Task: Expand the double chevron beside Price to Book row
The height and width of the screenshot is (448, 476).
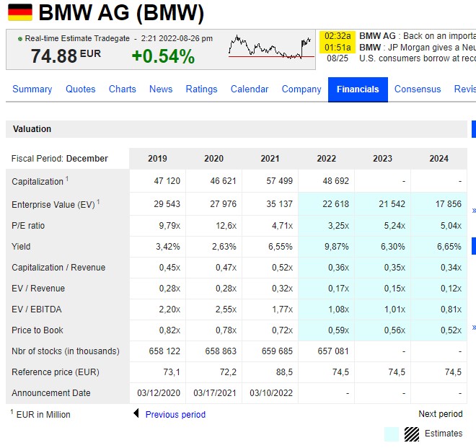Action: 473,328
